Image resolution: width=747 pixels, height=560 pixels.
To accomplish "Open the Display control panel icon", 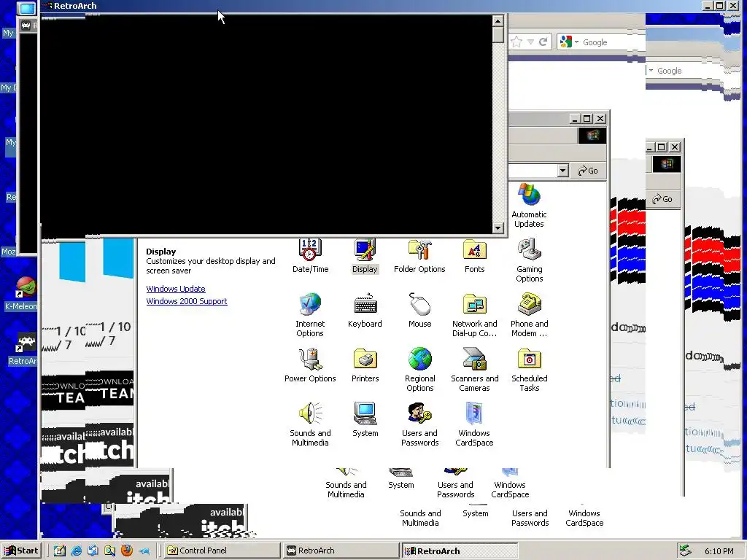I will (x=365, y=256).
